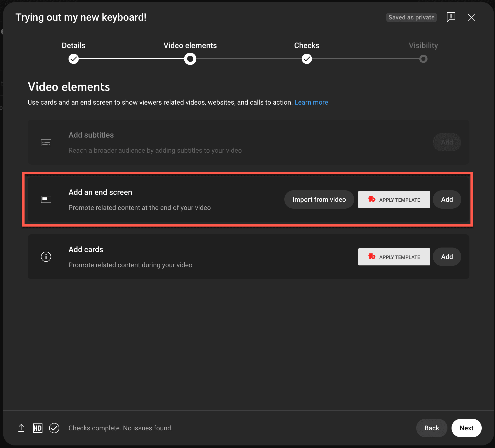The width and height of the screenshot is (495, 448).
Task: Go to the Details step
Action: (x=74, y=46)
